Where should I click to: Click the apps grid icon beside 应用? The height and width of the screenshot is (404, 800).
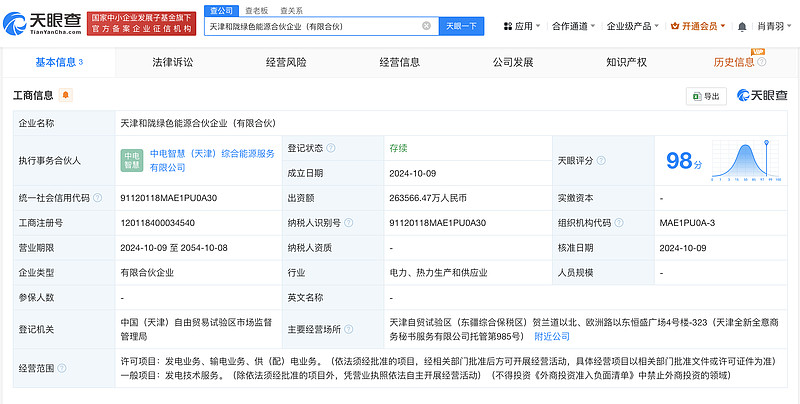[x=507, y=26]
